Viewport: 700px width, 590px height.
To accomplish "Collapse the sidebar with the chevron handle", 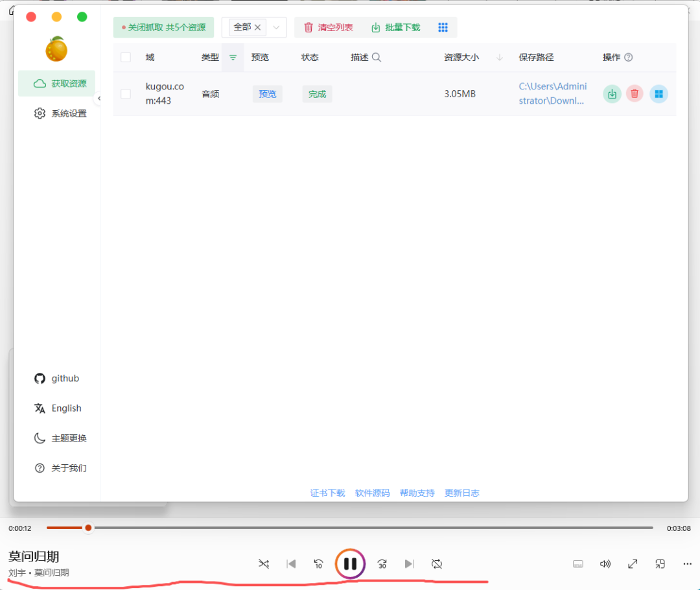I will point(99,99).
